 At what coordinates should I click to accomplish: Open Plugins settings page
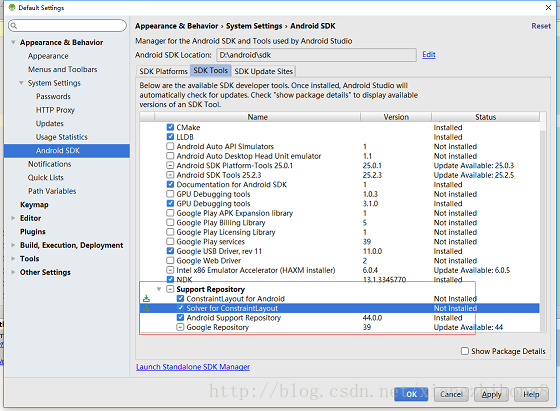coord(33,232)
